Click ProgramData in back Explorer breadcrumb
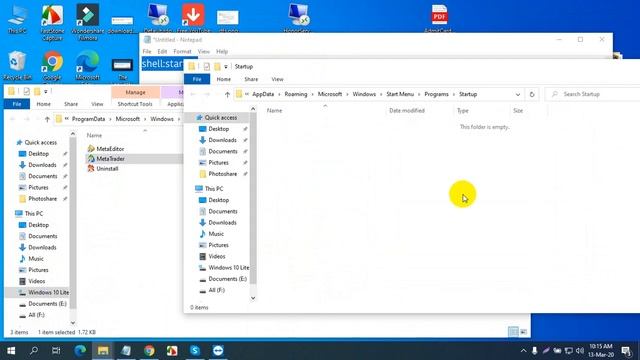The height and width of the screenshot is (360, 640). (x=88, y=119)
